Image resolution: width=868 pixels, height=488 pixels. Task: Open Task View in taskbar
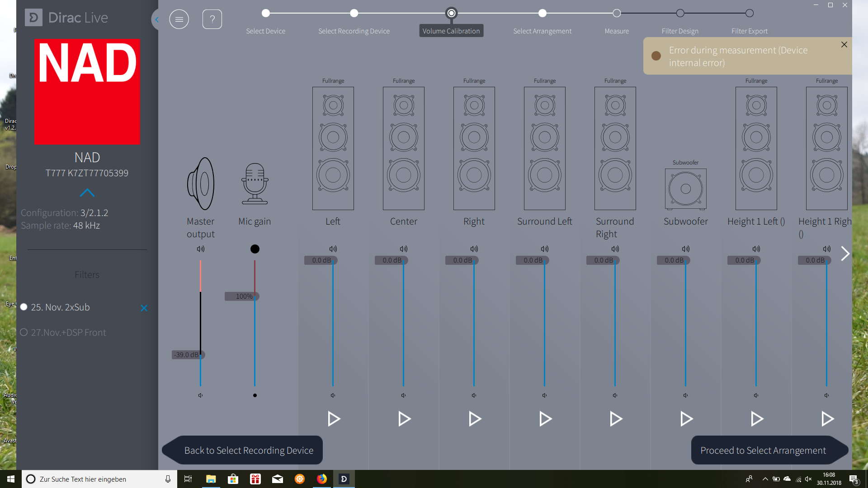click(188, 479)
